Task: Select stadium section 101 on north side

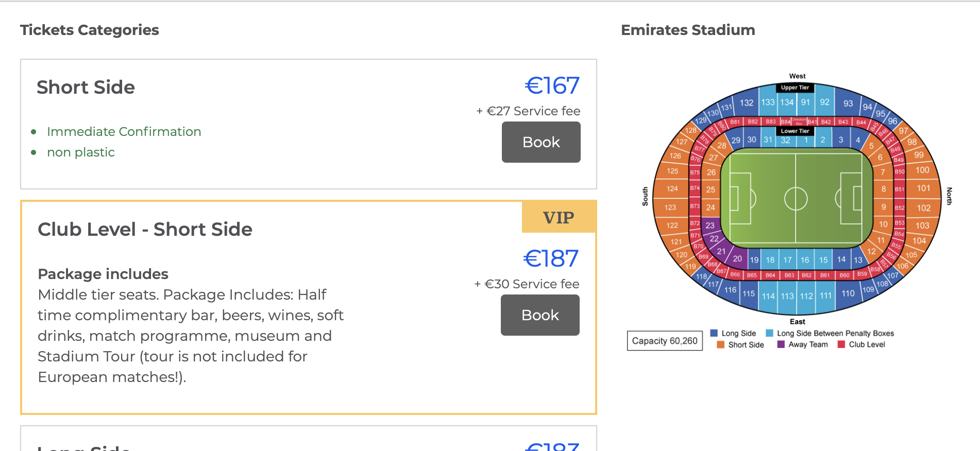Action: (x=923, y=188)
